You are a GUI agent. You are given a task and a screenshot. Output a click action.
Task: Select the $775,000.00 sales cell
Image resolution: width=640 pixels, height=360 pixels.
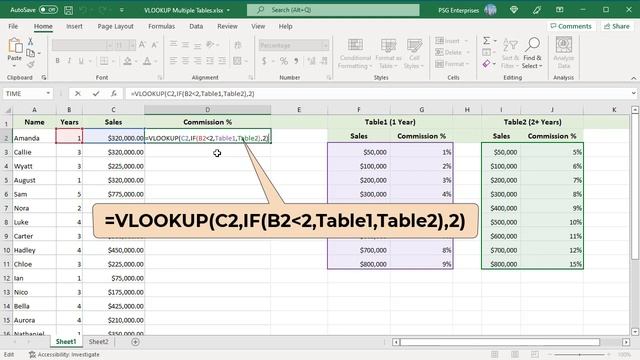point(113,194)
